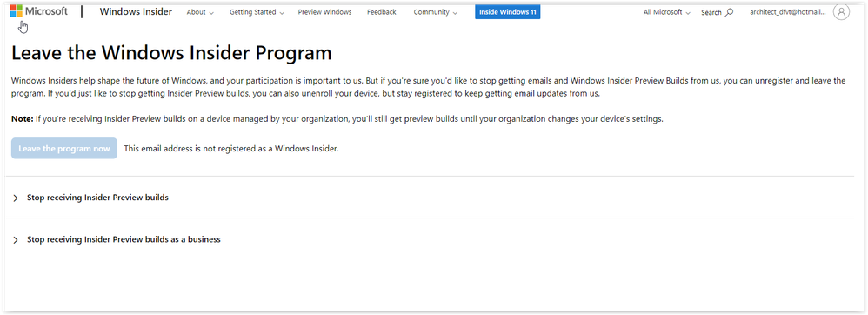Expand Stop receiving Insider Preview builds chevron

click(16, 198)
